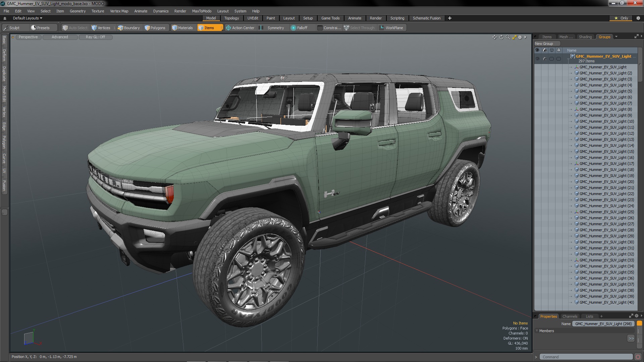Switch to the Paint layout tab
644x362 pixels.
point(271,18)
